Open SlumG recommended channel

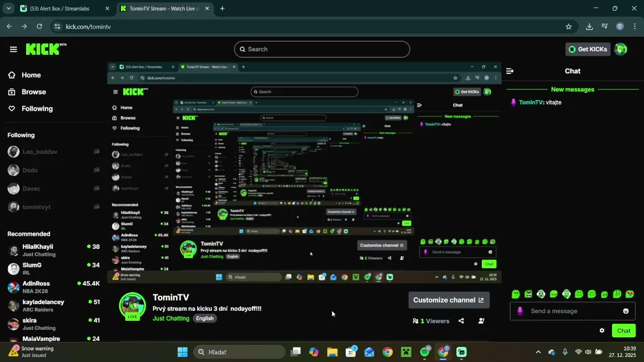[53, 269]
